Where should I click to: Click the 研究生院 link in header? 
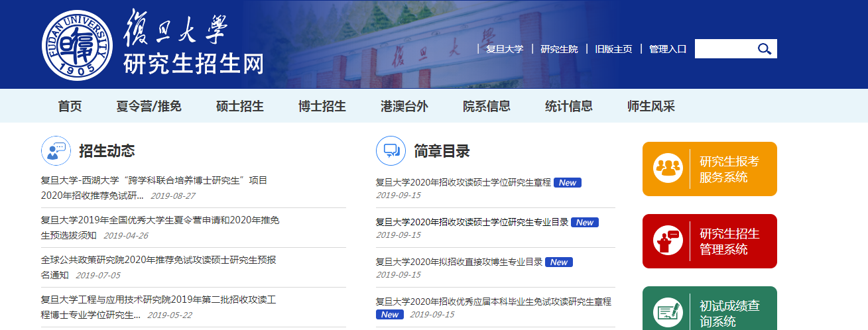(559, 49)
